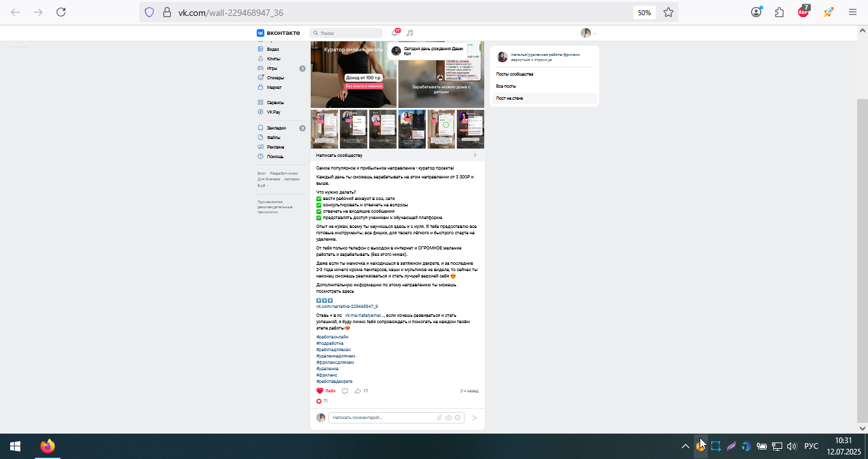Open Игры in the left sidebar
Viewport: 868px width, 459px height.
tap(272, 68)
